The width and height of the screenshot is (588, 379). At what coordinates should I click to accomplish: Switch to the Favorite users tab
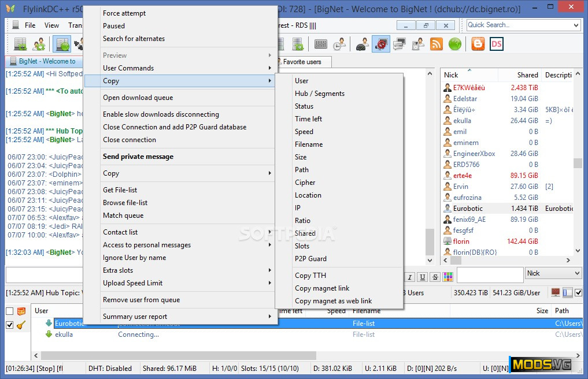coord(301,61)
